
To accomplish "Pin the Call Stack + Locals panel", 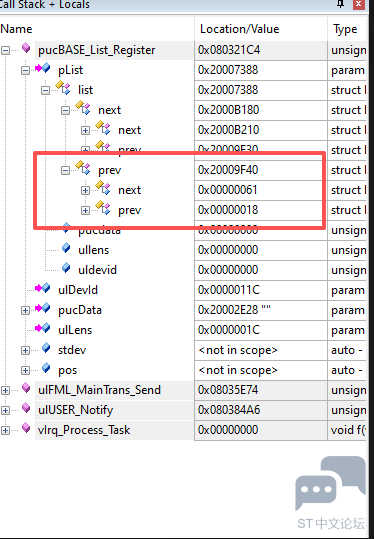I will tap(341, 4).
